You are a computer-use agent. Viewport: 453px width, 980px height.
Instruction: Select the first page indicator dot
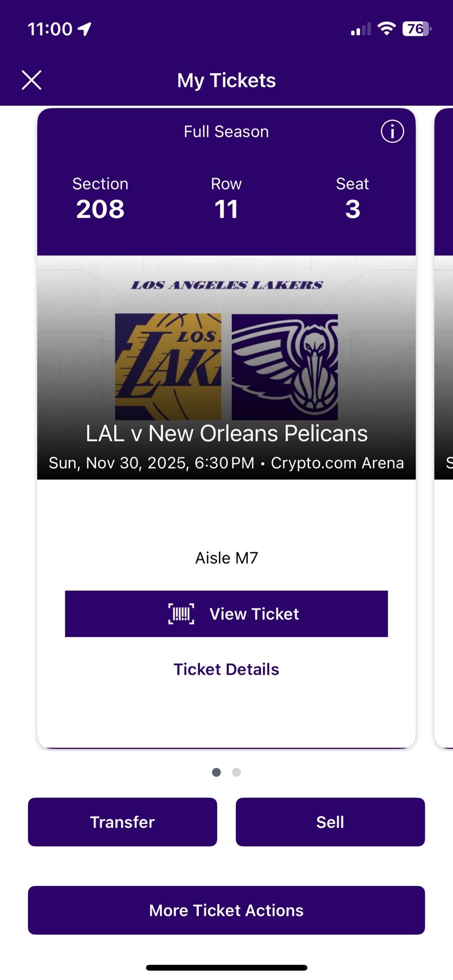[x=217, y=772]
